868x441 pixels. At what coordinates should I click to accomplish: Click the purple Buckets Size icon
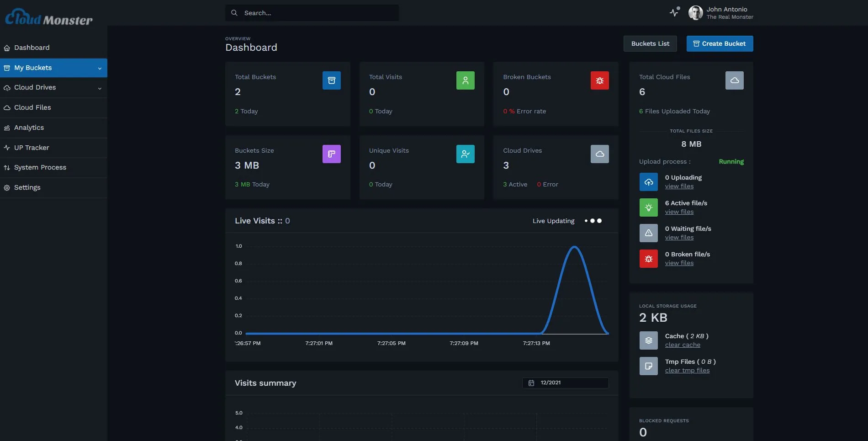click(x=332, y=154)
